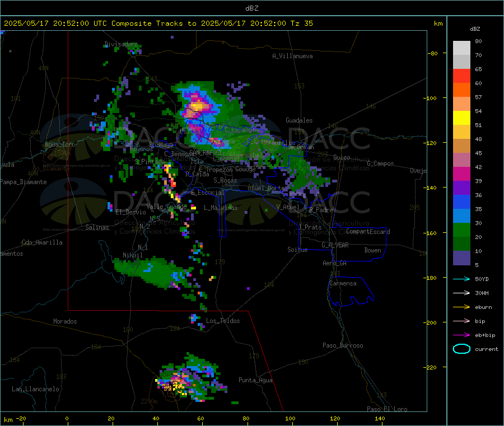Click the 65 dBZ red color swatch

tap(461, 76)
